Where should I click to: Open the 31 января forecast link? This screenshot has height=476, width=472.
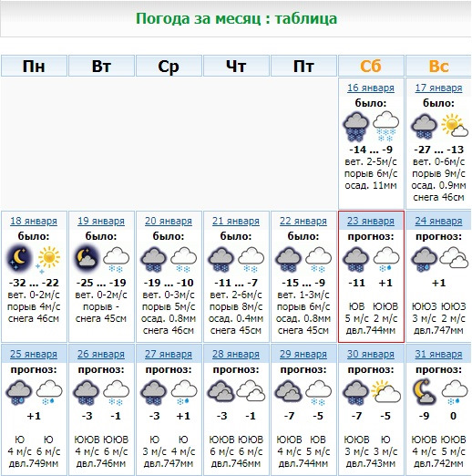pyautogui.click(x=438, y=354)
